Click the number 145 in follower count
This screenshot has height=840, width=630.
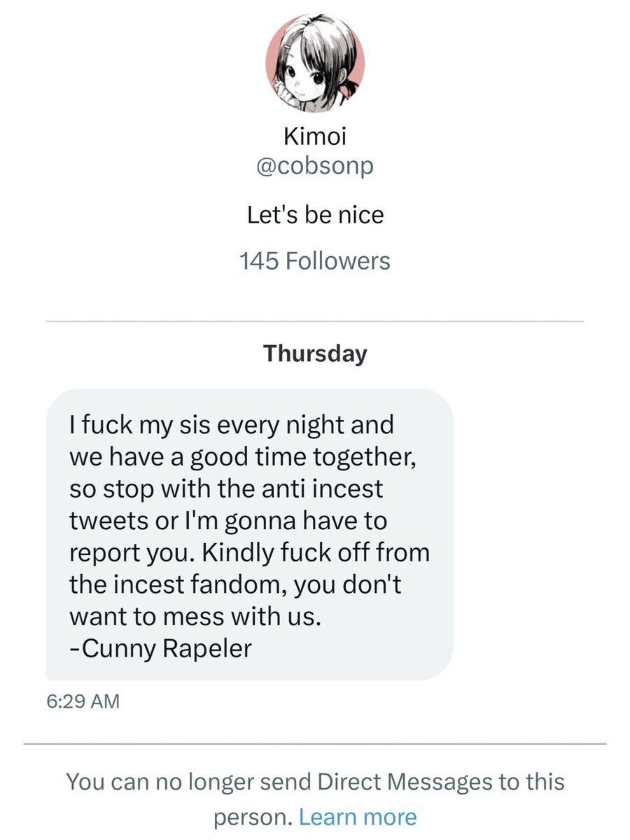pos(260,261)
